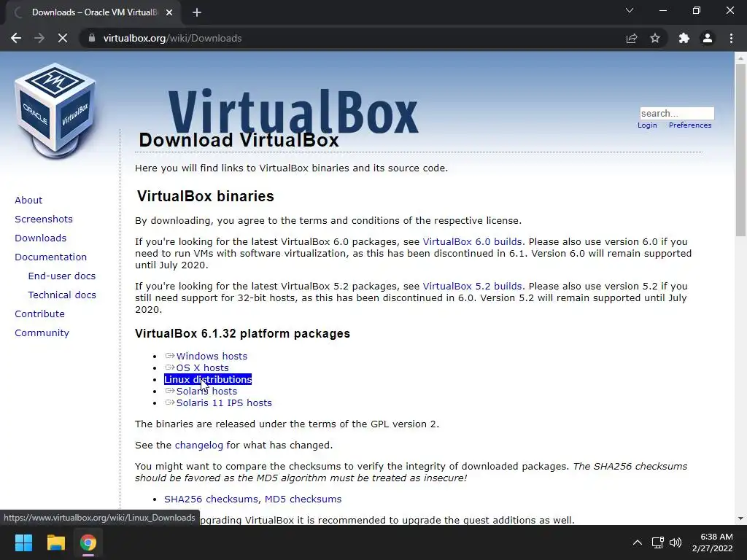Image resolution: width=747 pixels, height=560 pixels.
Task: Click the VirtualBox binaries heading
Action: point(205,196)
